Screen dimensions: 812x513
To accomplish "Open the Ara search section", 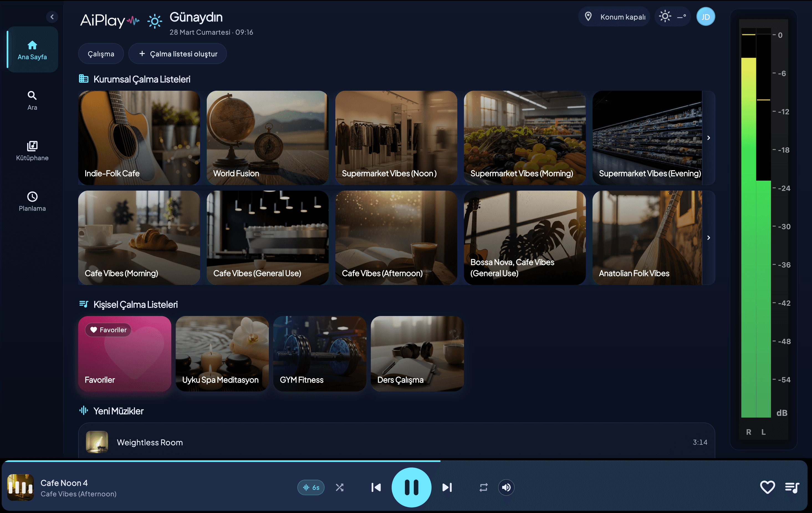I will pos(32,100).
